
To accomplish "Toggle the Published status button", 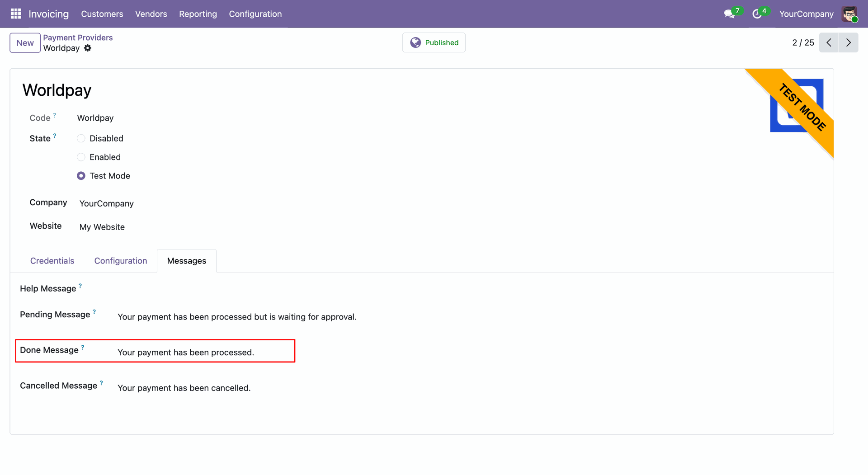I will [x=434, y=42].
